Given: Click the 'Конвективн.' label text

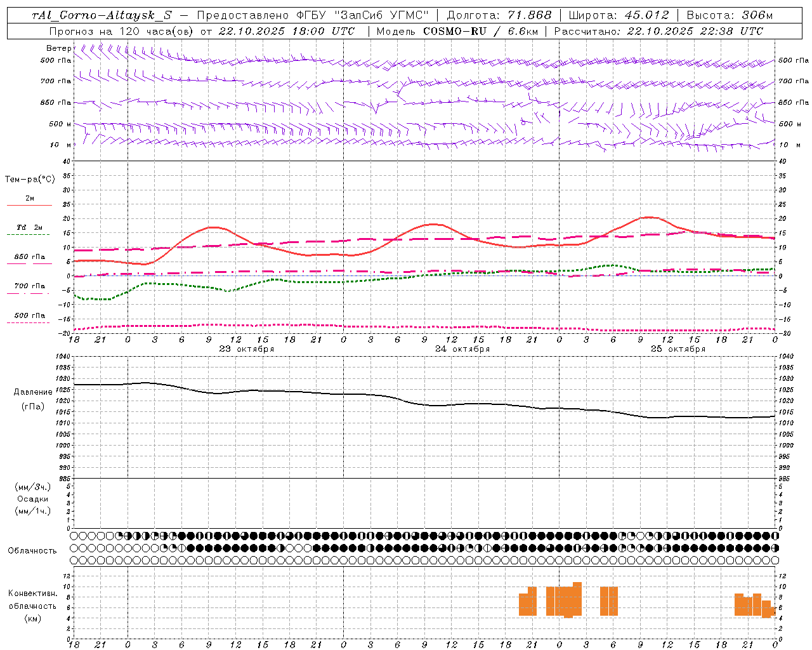Looking at the screenshot, I should point(33,594).
